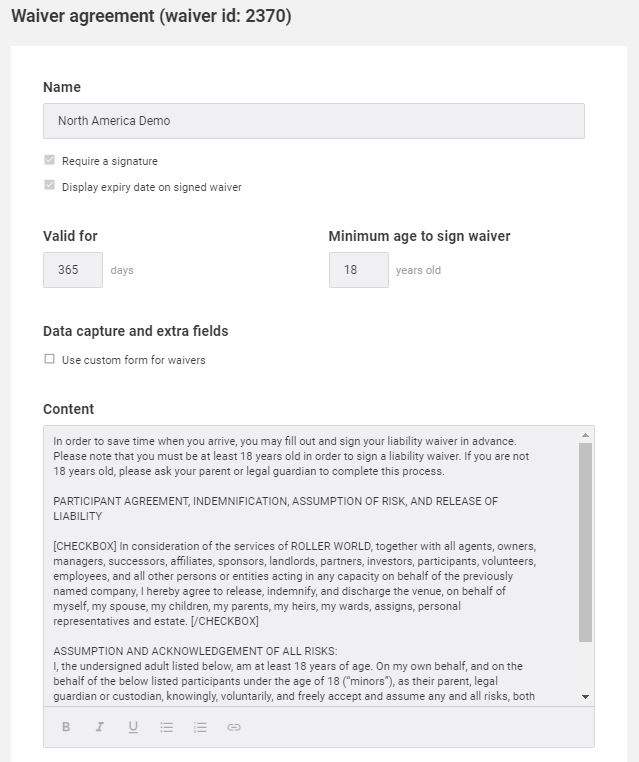Toggle the Require a signature checkbox
639x762 pixels.
coord(49,160)
